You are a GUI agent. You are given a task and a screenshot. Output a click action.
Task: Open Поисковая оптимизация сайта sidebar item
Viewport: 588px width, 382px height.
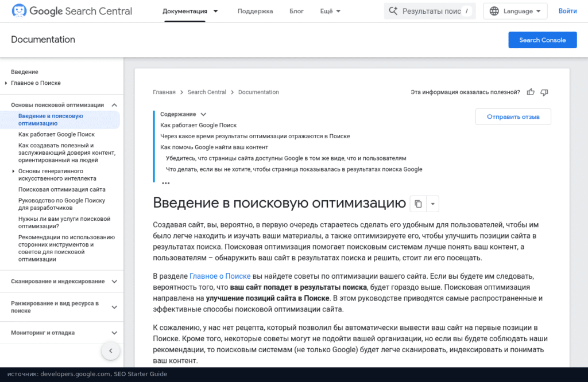pyautogui.click(x=62, y=189)
